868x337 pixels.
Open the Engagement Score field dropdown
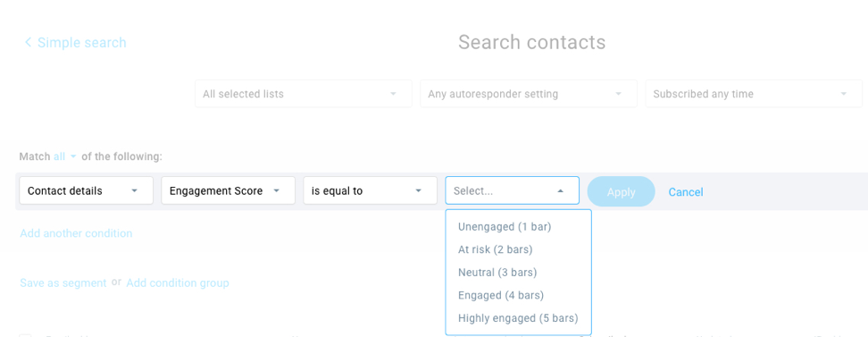[x=228, y=190]
